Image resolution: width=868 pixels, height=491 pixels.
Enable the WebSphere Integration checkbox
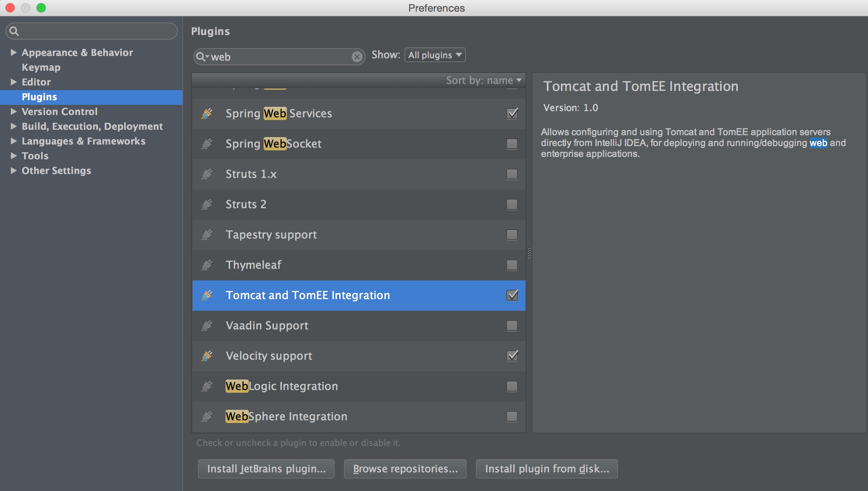coord(512,416)
